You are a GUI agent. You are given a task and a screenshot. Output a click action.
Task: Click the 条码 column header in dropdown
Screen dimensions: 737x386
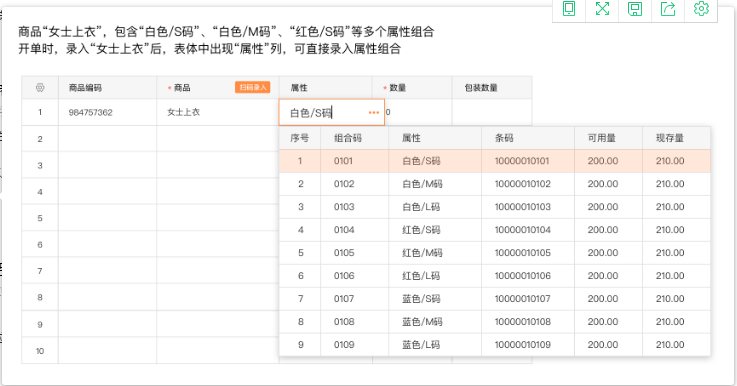click(504, 138)
